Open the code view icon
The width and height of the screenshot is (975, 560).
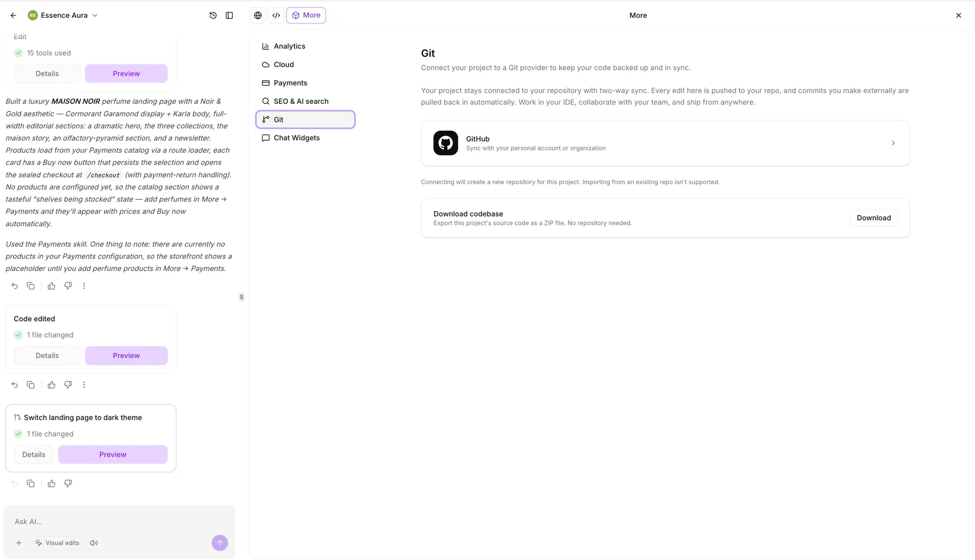(276, 16)
